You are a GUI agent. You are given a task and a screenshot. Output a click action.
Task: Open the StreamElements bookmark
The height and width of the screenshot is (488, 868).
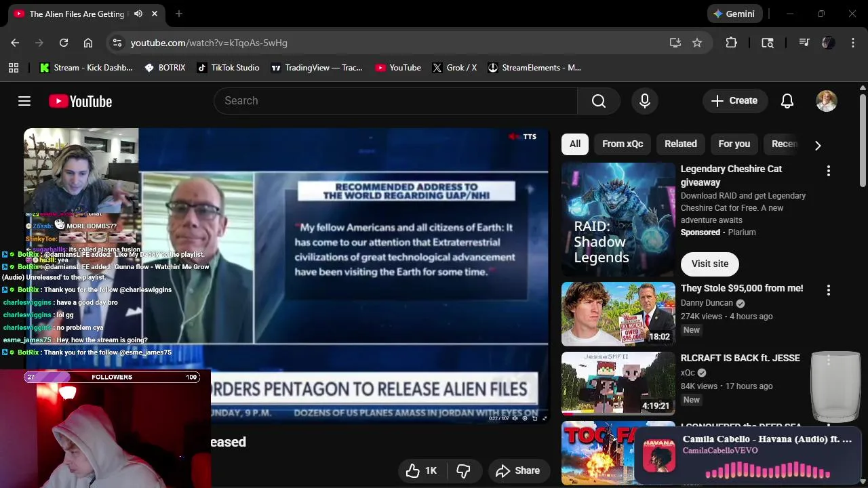click(x=534, y=68)
